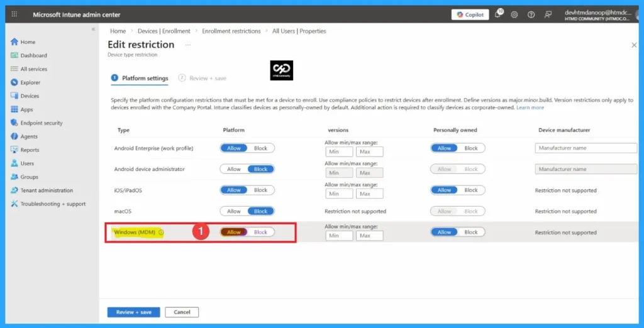644x328 pixels.
Task: Open the Learn more link
Action: 530,107
